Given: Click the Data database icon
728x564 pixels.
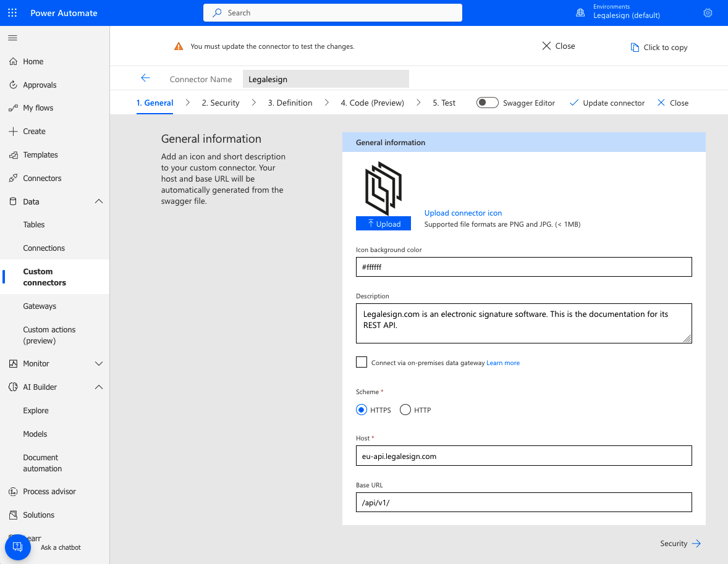Looking at the screenshot, I should (13, 201).
